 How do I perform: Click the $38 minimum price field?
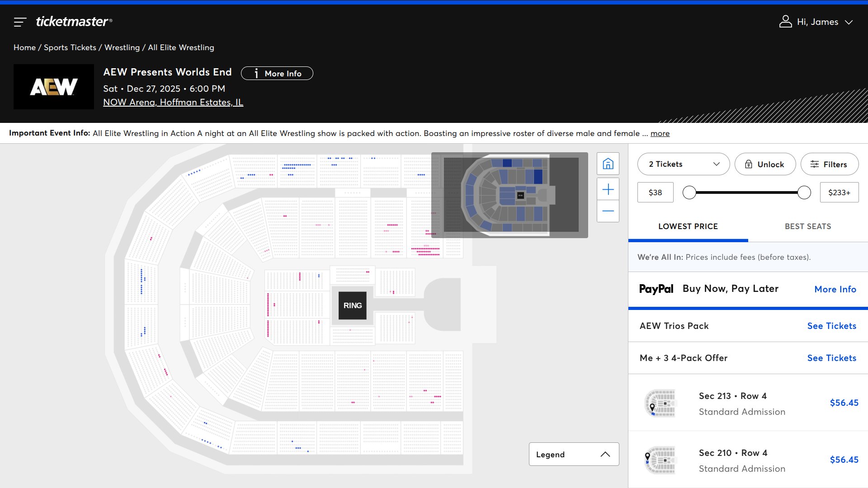tap(655, 193)
